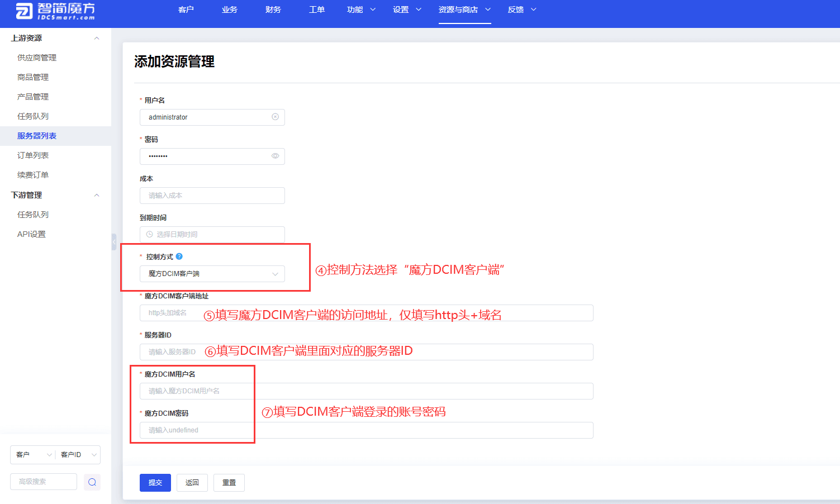This screenshot has width=840, height=504.
Task: Open the 业务 top menu item
Action: (x=229, y=9)
